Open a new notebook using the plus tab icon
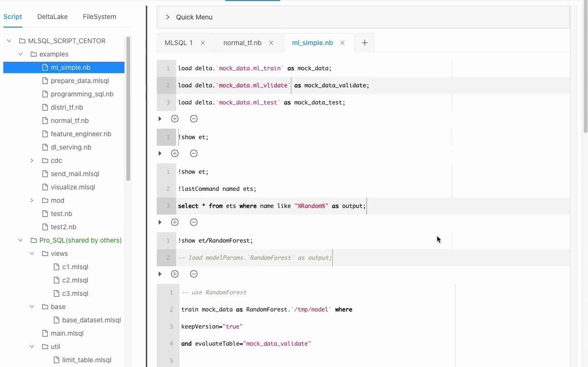This screenshot has height=367, width=588. tap(364, 42)
